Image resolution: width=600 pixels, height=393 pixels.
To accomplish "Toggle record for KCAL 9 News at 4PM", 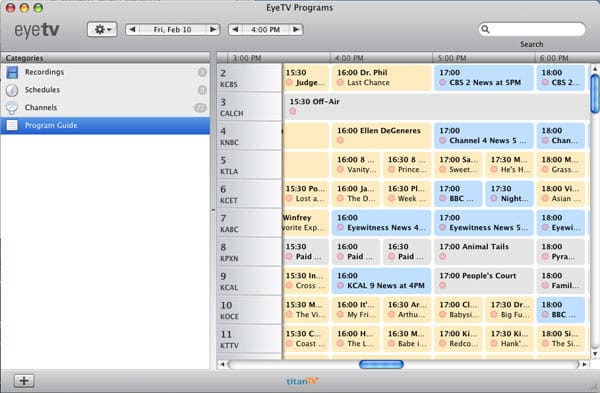I will tap(340, 285).
